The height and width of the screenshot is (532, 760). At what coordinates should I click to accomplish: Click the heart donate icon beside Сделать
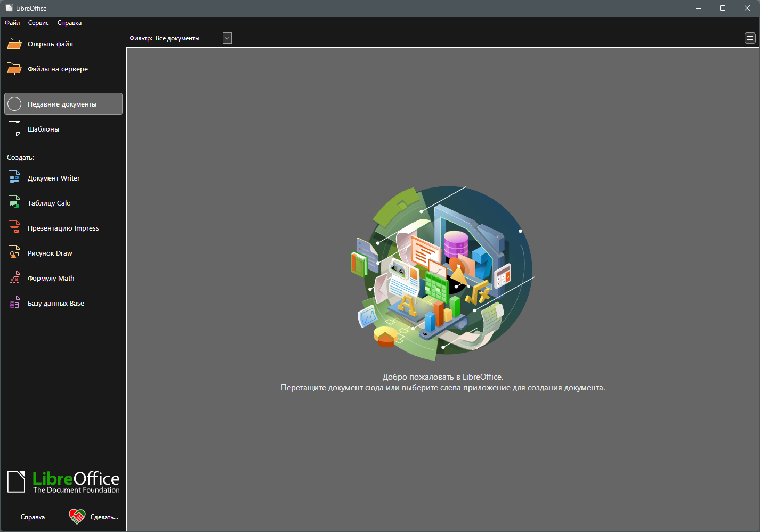77,517
